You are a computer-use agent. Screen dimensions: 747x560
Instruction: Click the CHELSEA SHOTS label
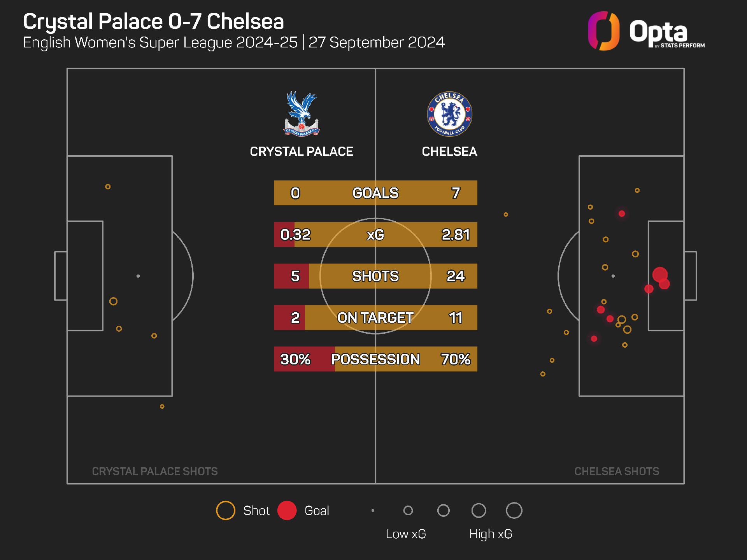click(x=617, y=471)
